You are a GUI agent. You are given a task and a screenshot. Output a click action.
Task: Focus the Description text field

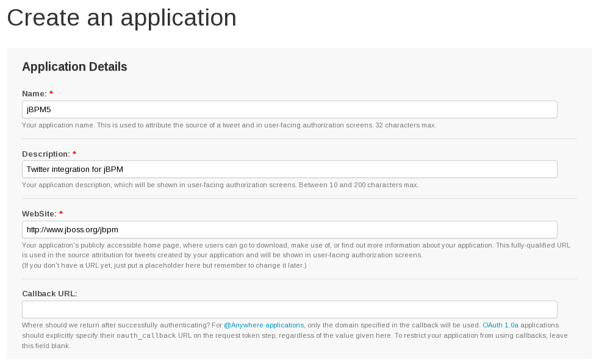[289, 170]
